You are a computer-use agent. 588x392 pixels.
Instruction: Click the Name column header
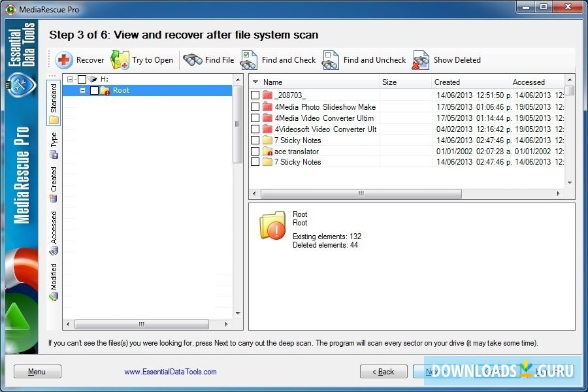pyautogui.click(x=314, y=82)
